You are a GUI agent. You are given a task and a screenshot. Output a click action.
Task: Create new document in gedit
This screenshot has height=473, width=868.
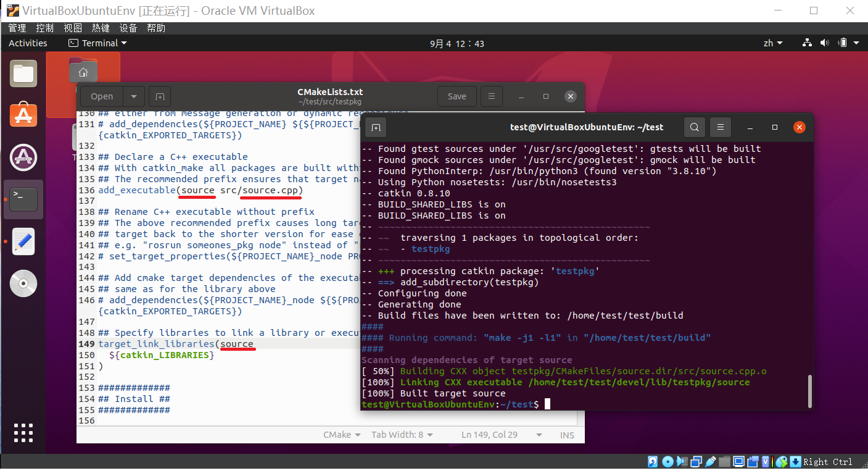click(160, 96)
